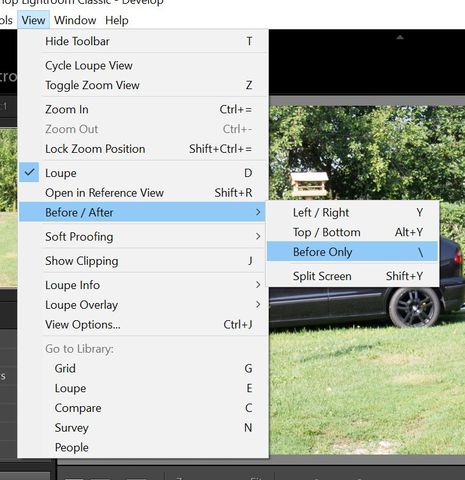
Task: Select Hide Toolbar menu entry
Action: point(143,41)
